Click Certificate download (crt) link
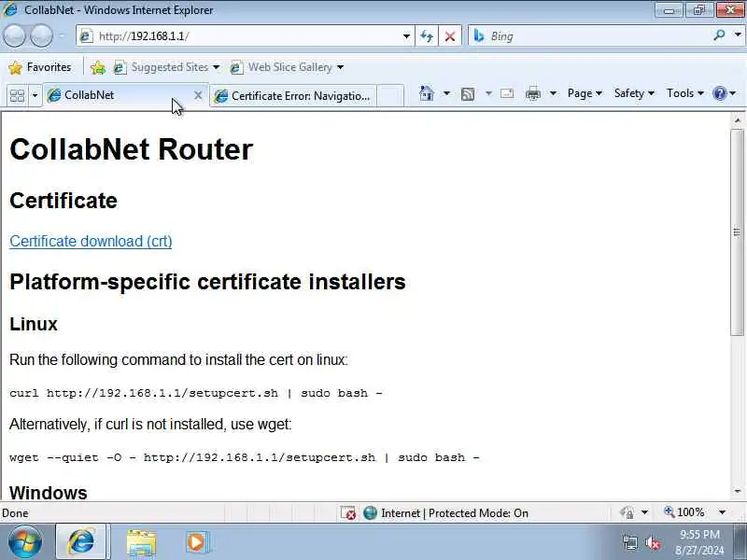The width and height of the screenshot is (747, 560). click(x=91, y=241)
